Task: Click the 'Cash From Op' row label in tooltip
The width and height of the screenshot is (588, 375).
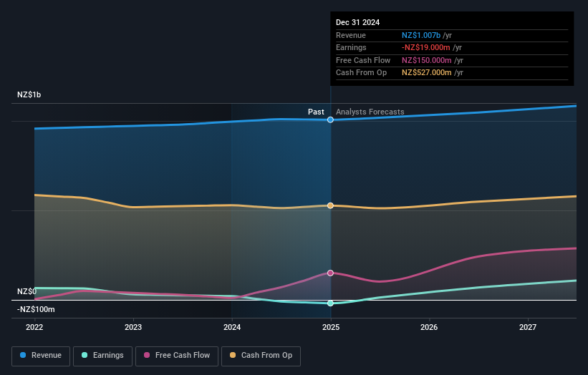Action: tap(362, 73)
